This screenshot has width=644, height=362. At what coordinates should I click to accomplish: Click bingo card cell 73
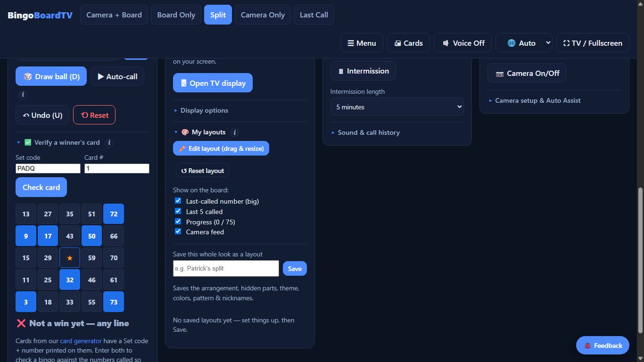click(114, 302)
